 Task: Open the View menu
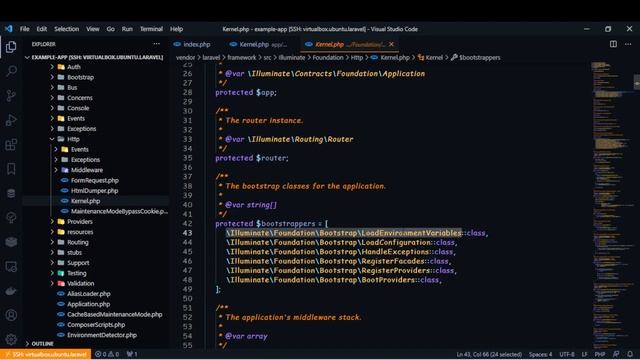(93, 29)
